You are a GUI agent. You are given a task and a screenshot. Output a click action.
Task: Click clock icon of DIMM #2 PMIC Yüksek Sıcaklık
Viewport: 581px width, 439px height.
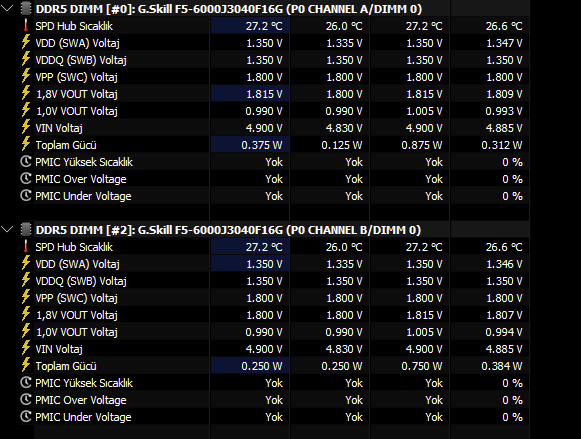coord(26,383)
